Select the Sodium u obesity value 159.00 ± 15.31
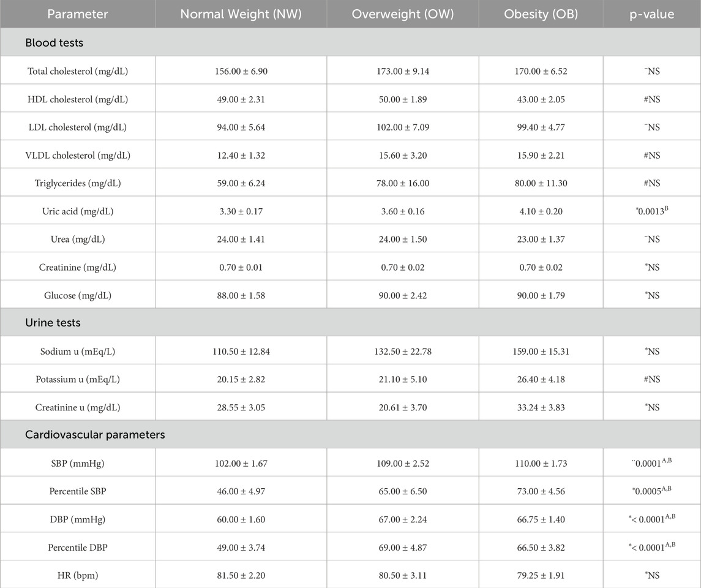This screenshot has width=701, height=588. pos(541,352)
